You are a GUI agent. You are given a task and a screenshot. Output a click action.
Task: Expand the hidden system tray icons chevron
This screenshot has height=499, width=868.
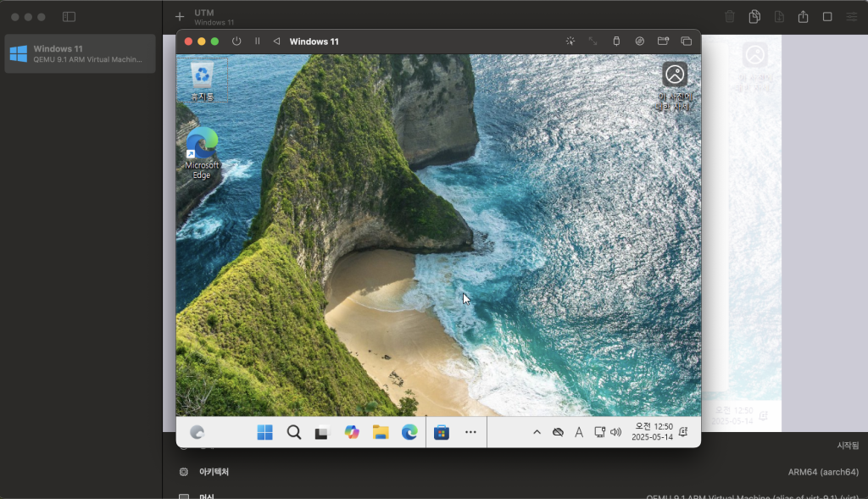[x=537, y=432]
